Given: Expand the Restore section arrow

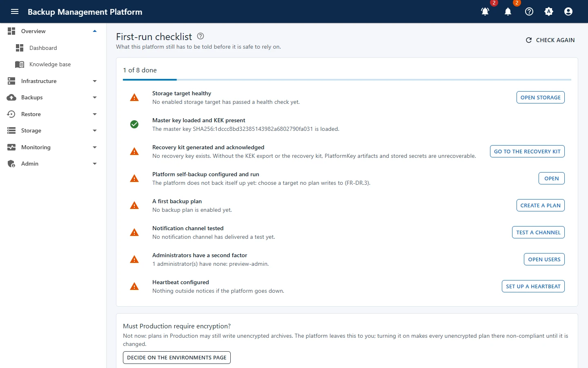Looking at the screenshot, I should click(95, 114).
